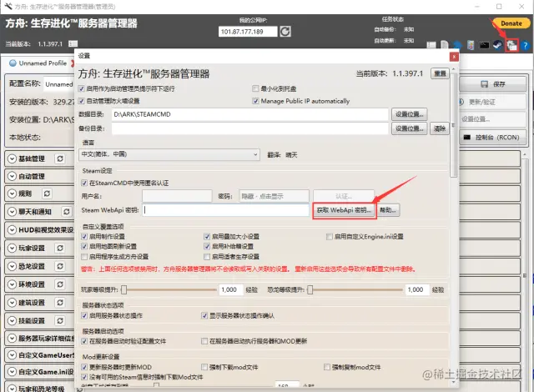
Task: Expand the HUD和视觉效果 section
Action: click(13, 230)
